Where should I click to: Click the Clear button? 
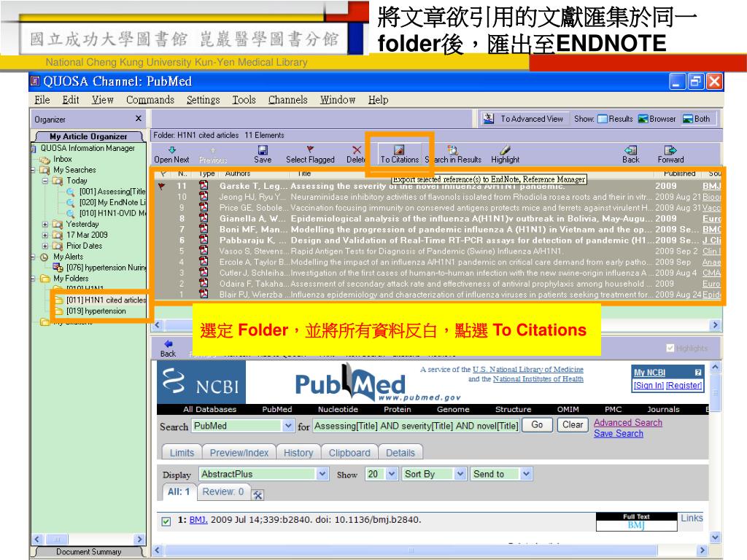pos(572,425)
